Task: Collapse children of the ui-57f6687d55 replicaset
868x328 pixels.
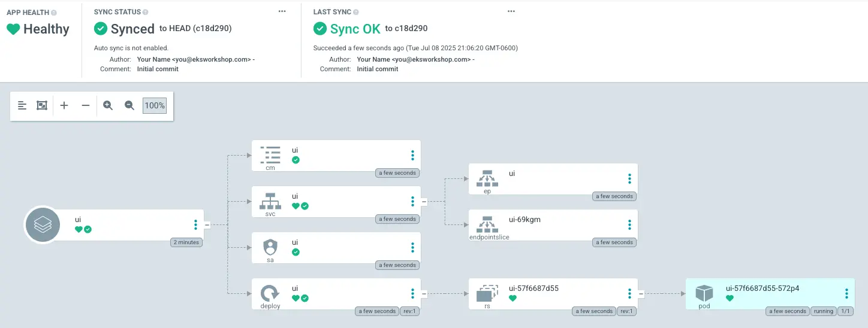Action: point(641,294)
